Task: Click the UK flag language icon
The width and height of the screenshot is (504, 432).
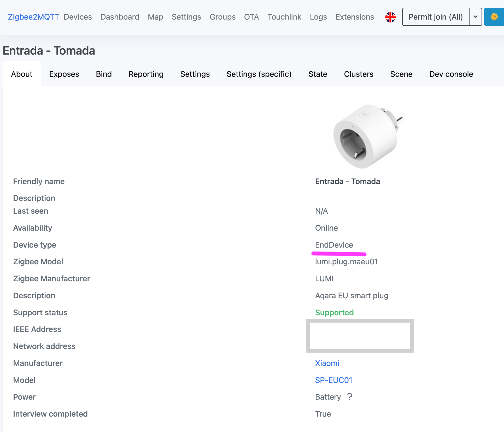Action: coord(390,17)
